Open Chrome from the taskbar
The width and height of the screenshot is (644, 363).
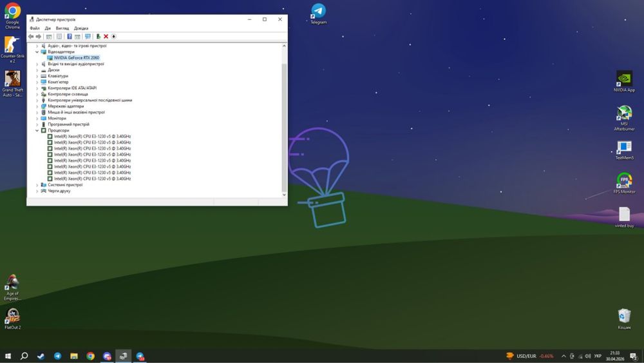(x=90, y=356)
